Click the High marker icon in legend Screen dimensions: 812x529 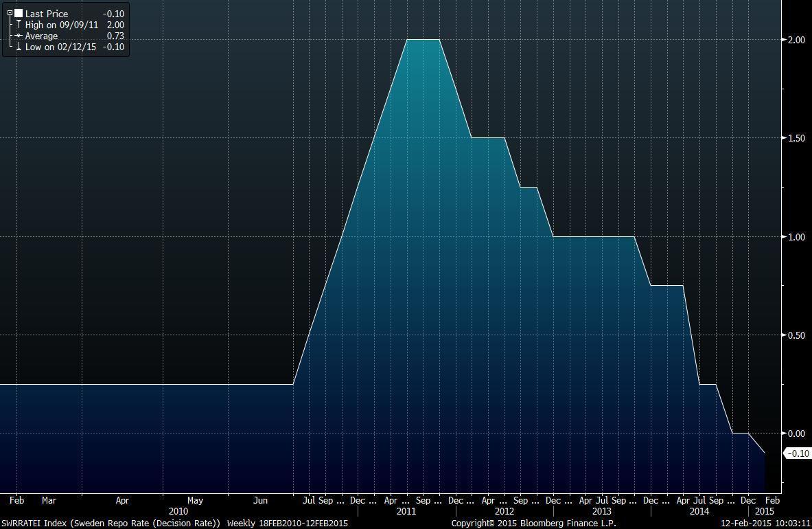pyautogui.click(x=19, y=25)
